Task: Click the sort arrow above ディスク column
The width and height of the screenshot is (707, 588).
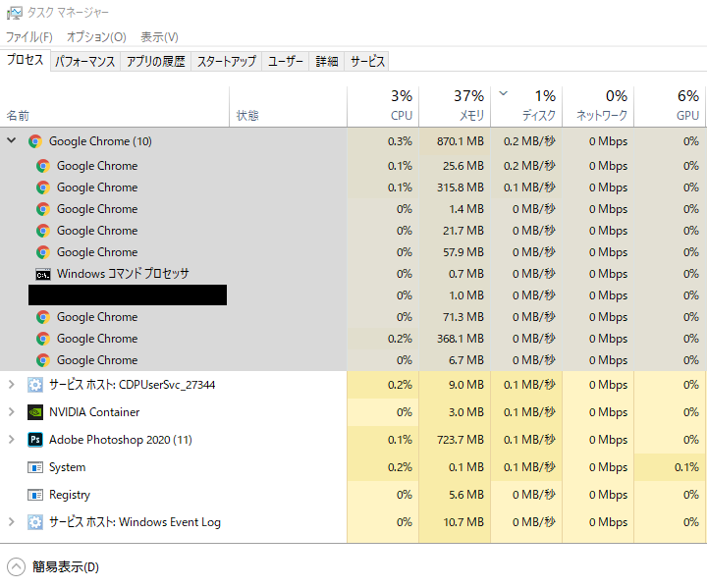Action: pos(504,94)
